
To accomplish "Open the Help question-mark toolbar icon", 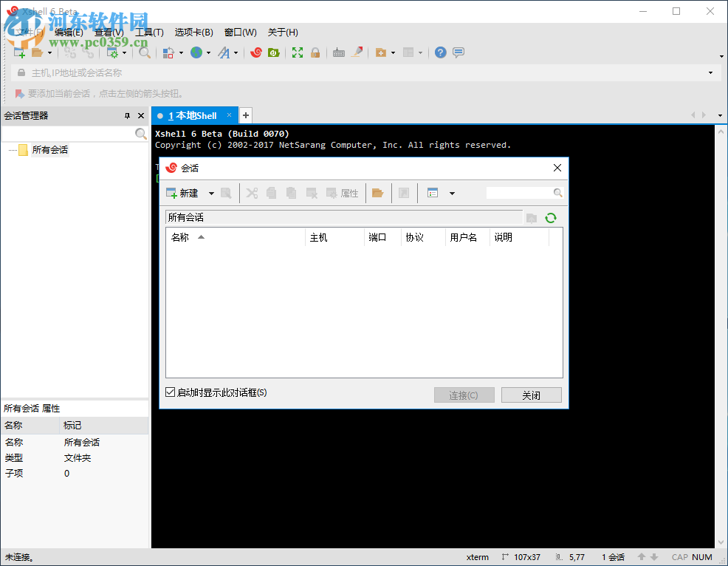I will [439, 52].
